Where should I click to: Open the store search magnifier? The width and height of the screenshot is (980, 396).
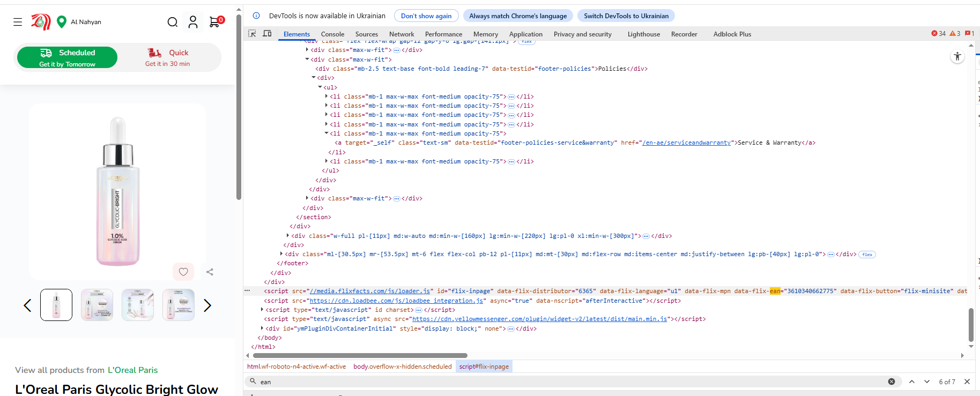point(173,22)
